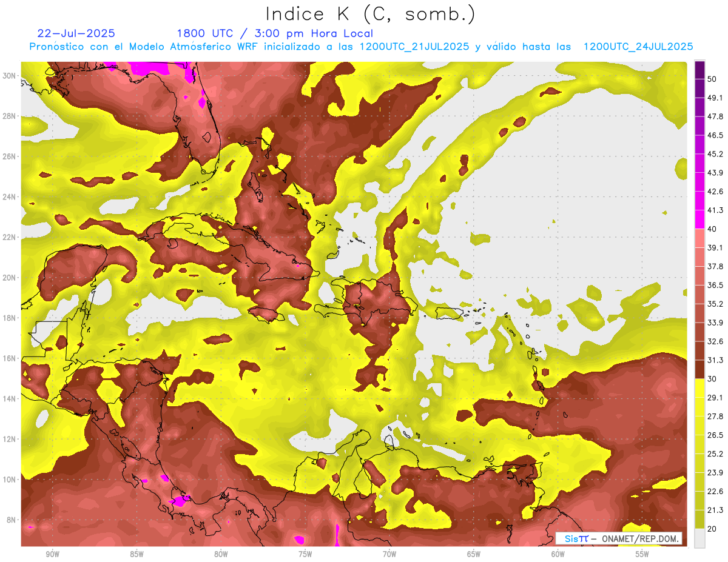Screen dimensions: 728x562
Task: Click the '55W' longitude label
Action: click(x=642, y=554)
